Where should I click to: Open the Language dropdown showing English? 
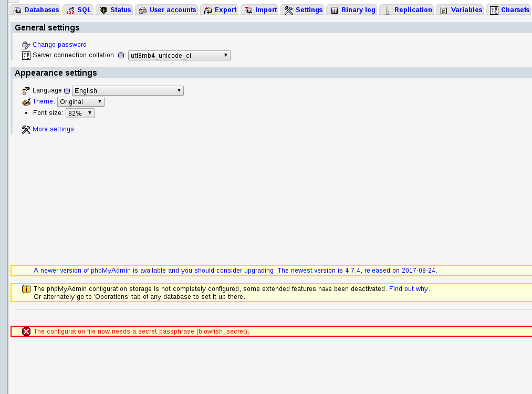pyautogui.click(x=128, y=90)
